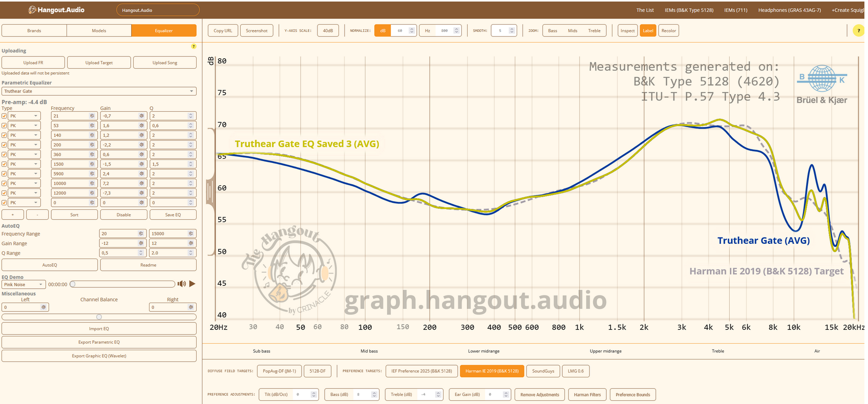Viewport: 868px width, 404px height.
Task: Toggle the checkbox for the 10000 Hz filter
Action: pyautogui.click(x=5, y=183)
